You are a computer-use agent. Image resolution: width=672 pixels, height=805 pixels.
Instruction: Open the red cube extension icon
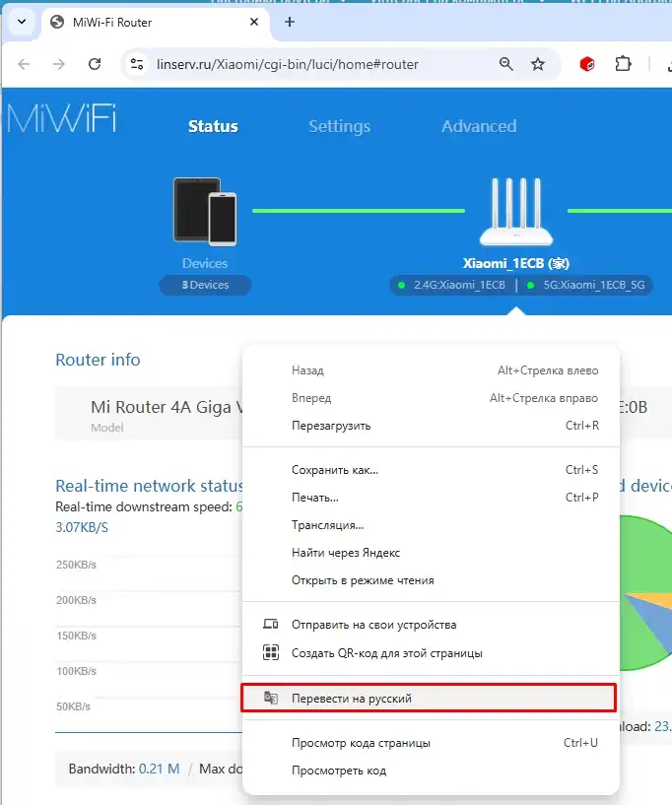point(587,64)
